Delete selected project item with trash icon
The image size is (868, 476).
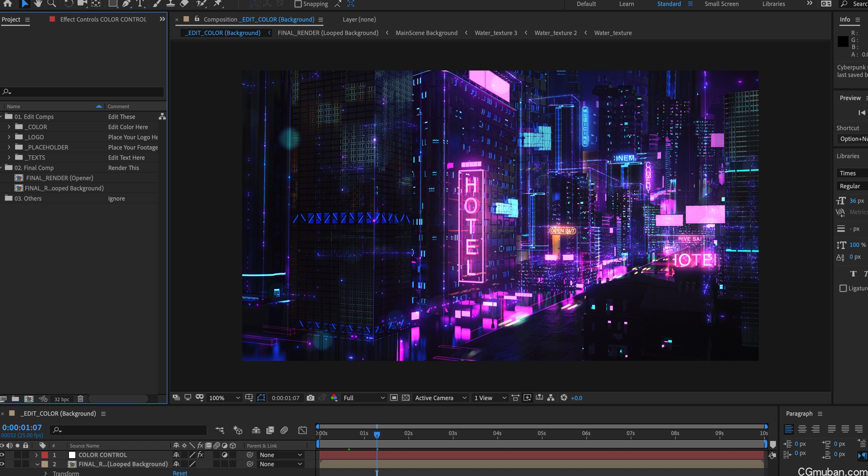(x=80, y=399)
